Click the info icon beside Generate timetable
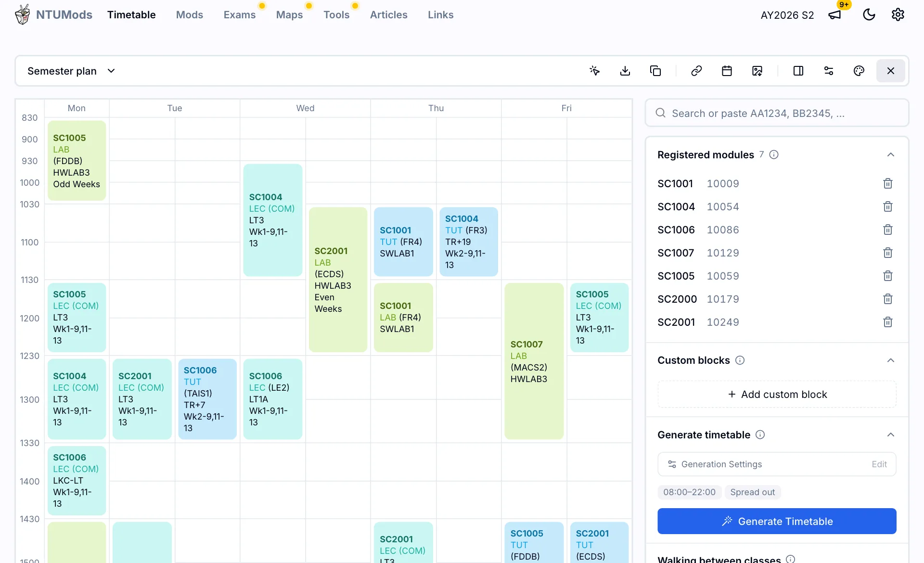This screenshot has height=563, width=924. pos(760,435)
